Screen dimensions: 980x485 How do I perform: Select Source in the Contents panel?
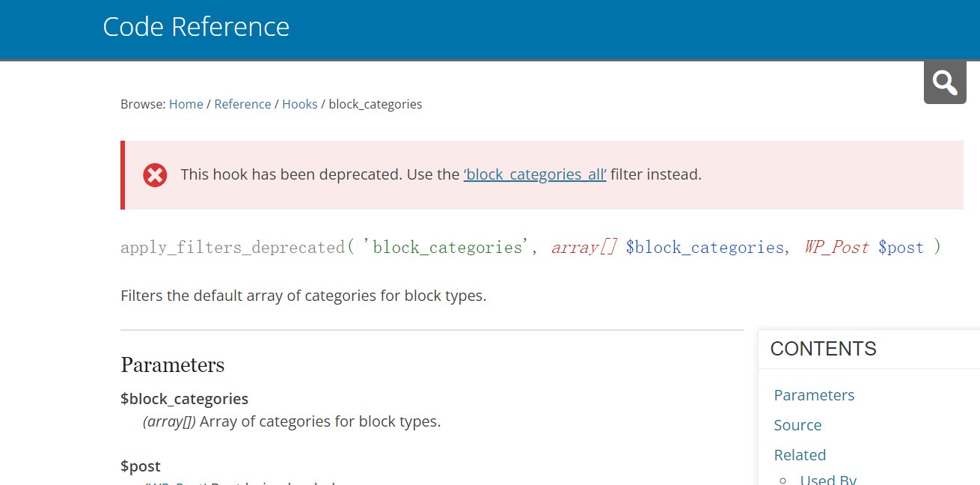(797, 425)
